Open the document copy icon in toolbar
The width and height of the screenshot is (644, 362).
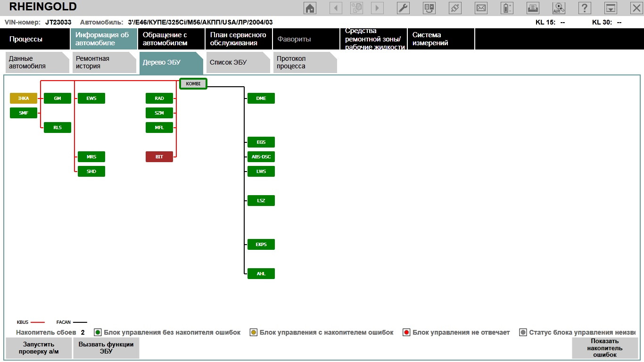pos(356,8)
